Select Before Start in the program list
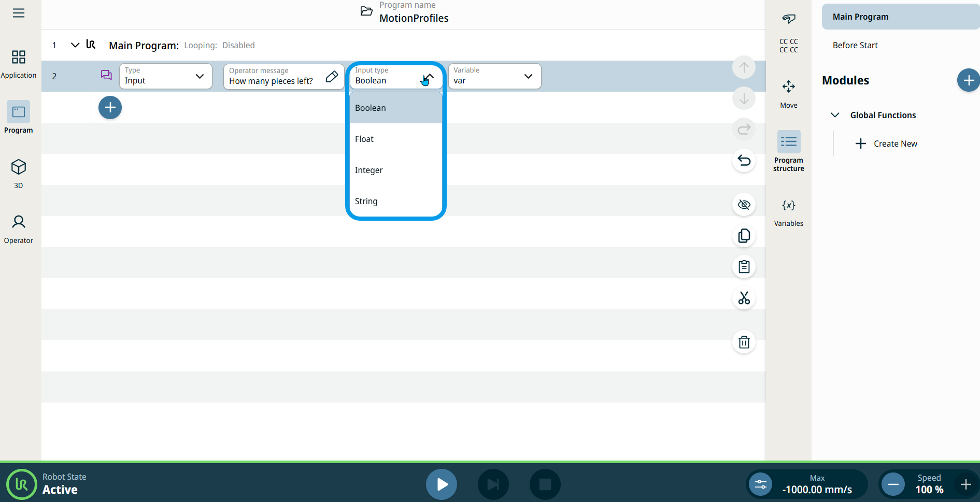The width and height of the screenshot is (980, 502). (x=855, y=46)
